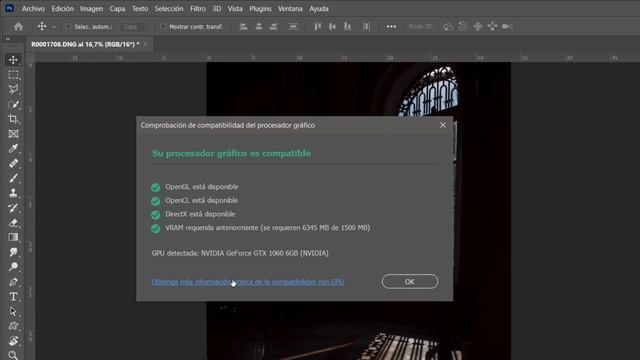Distribute spacing horizontally in options bar
Screen dimensions: 640x360
pos(366,27)
